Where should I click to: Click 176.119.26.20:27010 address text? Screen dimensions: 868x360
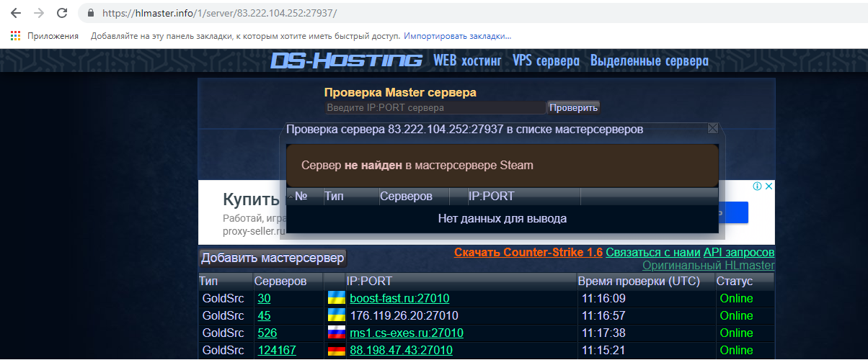tap(404, 315)
